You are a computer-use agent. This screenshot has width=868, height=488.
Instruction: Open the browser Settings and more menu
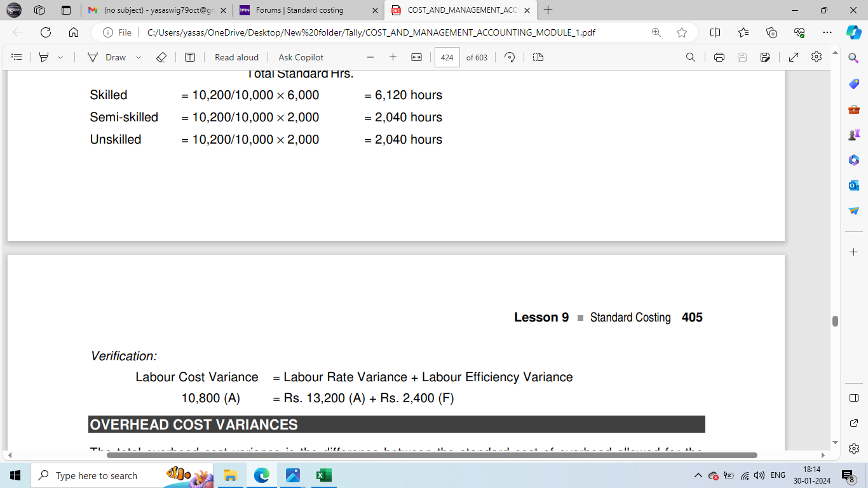[x=827, y=32]
